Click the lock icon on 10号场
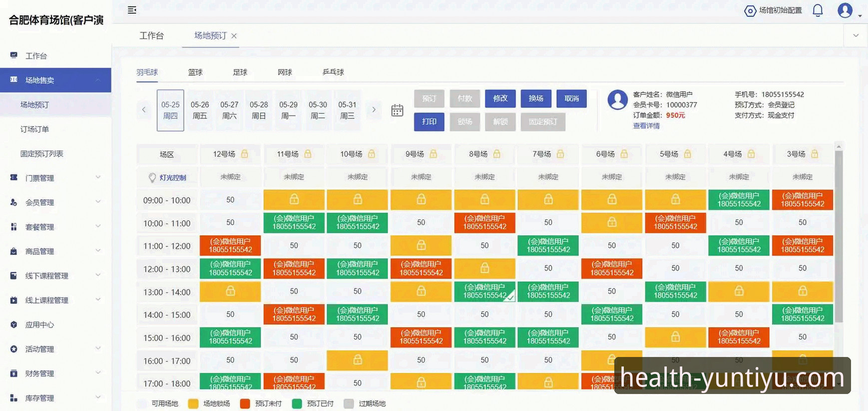The width and height of the screenshot is (868, 411). point(372,154)
